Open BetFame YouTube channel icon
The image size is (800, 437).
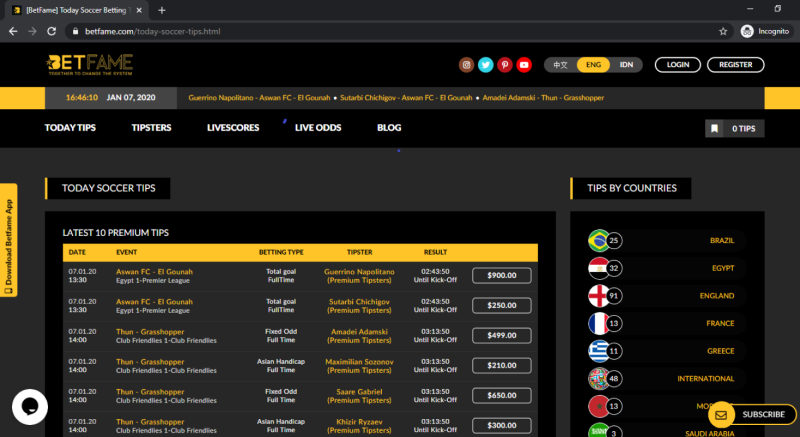pos(524,65)
